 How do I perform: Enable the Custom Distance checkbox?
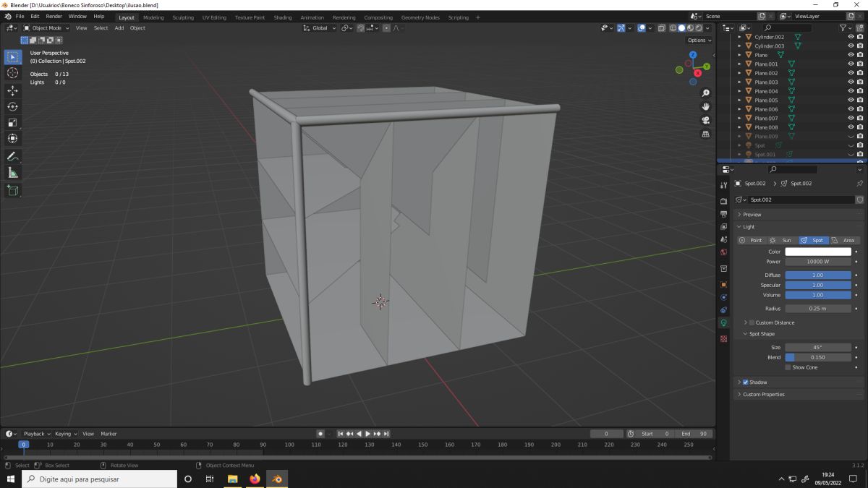(x=752, y=322)
